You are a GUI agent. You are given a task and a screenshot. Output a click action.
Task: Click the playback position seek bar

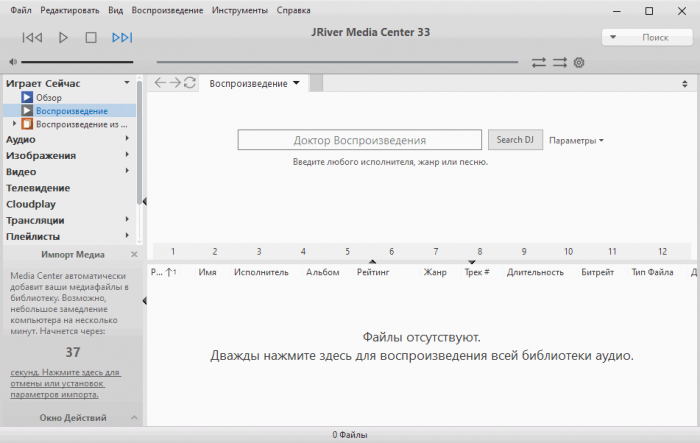[x=337, y=62]
